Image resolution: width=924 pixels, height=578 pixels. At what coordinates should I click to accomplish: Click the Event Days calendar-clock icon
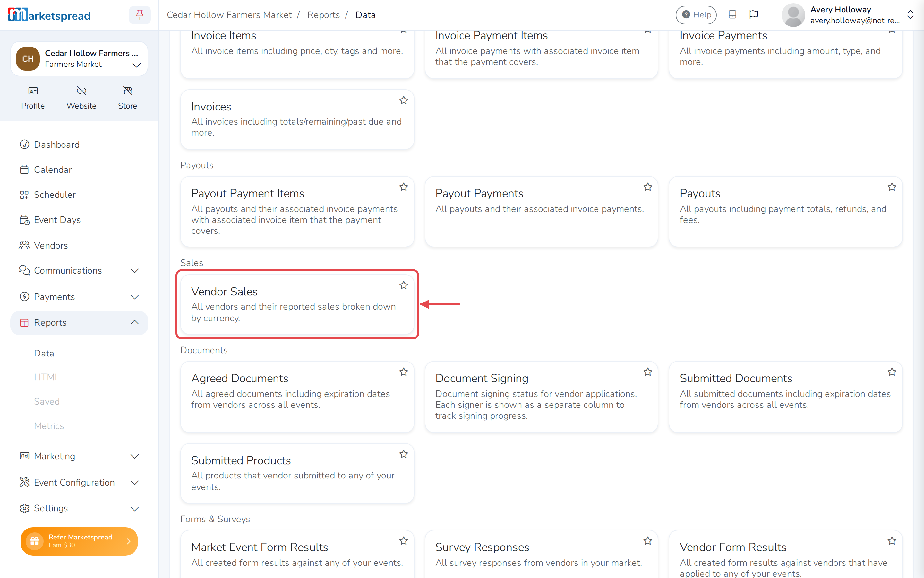[24, 220]
